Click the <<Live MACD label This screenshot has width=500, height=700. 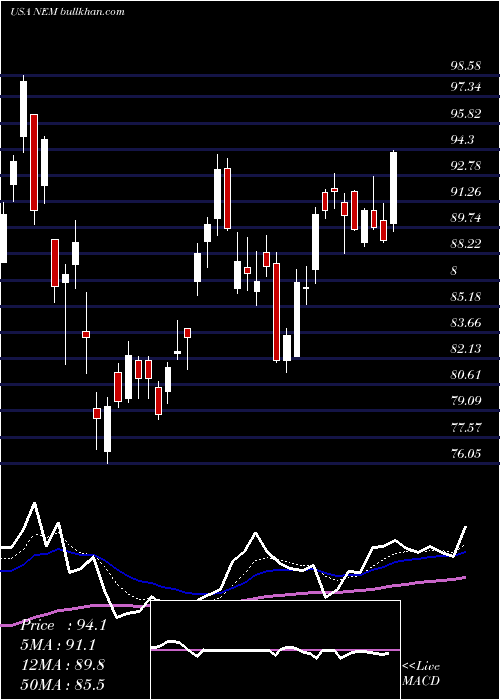pos(421,674)
